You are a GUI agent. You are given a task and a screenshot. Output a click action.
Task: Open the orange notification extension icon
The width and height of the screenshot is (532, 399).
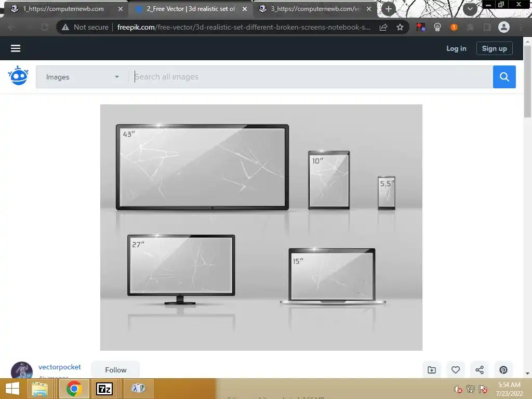[454, 28]
